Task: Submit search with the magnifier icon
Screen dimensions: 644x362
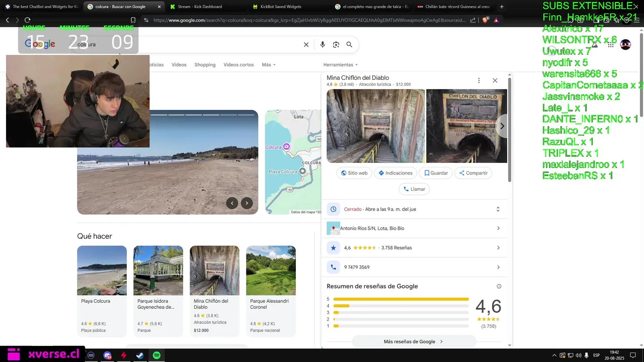Action: tap(349, 44)
